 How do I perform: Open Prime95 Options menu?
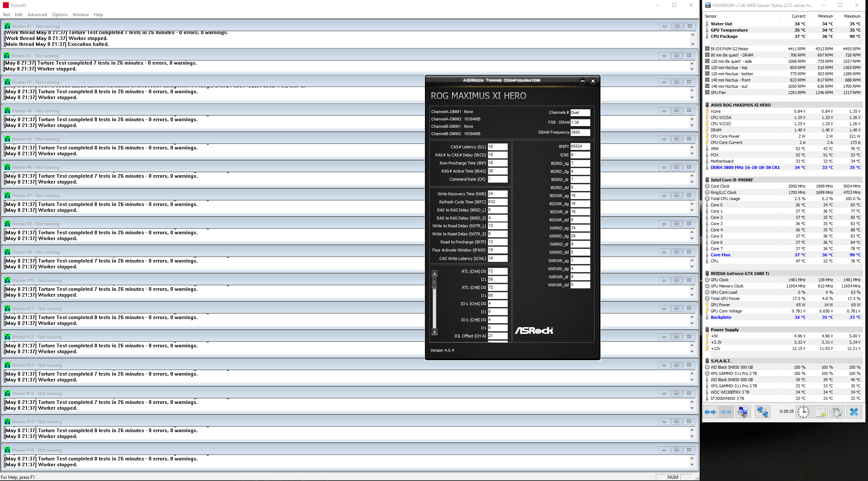tap(59, 15)
